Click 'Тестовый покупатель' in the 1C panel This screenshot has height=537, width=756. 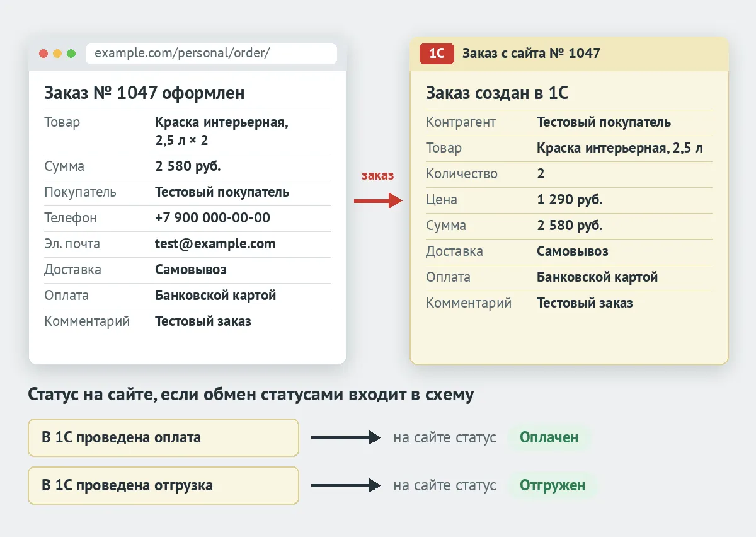[x=604, y=122]
